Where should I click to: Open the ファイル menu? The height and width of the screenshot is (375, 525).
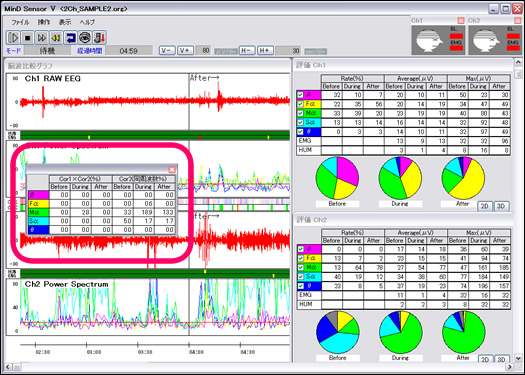tap(20, 22)
